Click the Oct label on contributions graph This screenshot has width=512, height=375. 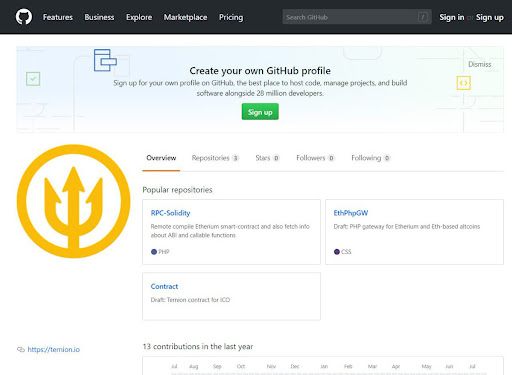coord(241,367)
